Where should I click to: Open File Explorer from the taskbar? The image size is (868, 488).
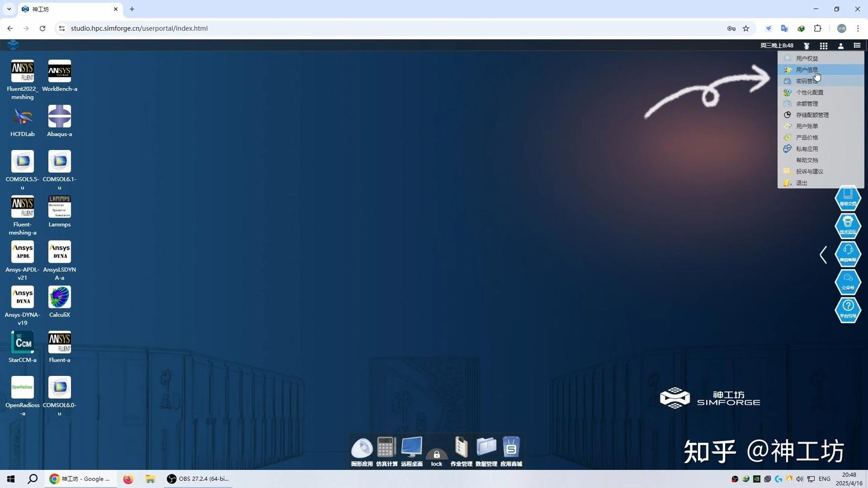150,479
